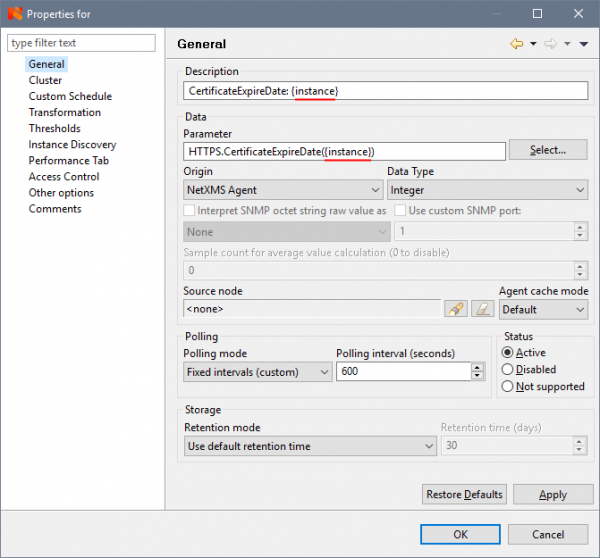
Task: Open the view menu triangle in header
Action: [583, 44]
